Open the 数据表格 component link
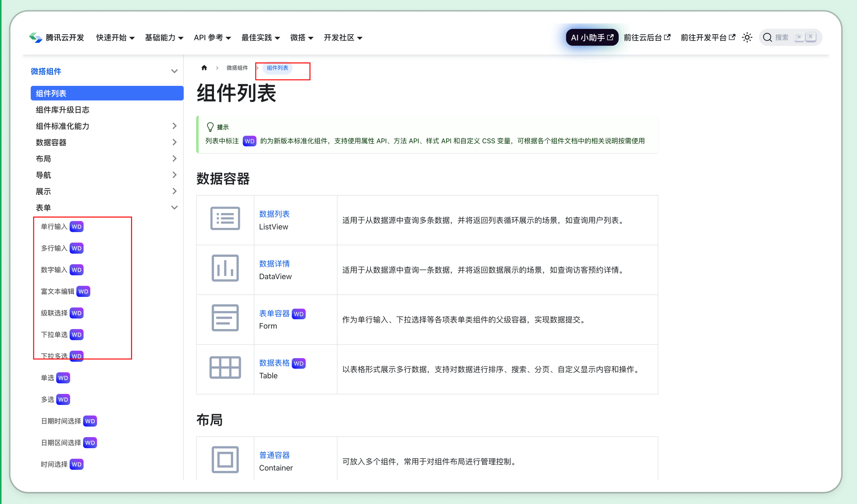The width and height of the screenshot is (857, 504). click(274, 363)
